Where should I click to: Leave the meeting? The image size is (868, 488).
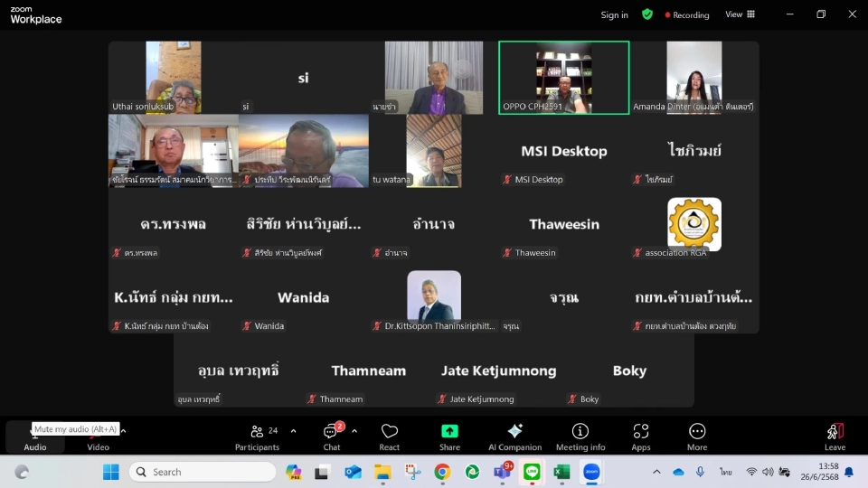click(835, 436)
